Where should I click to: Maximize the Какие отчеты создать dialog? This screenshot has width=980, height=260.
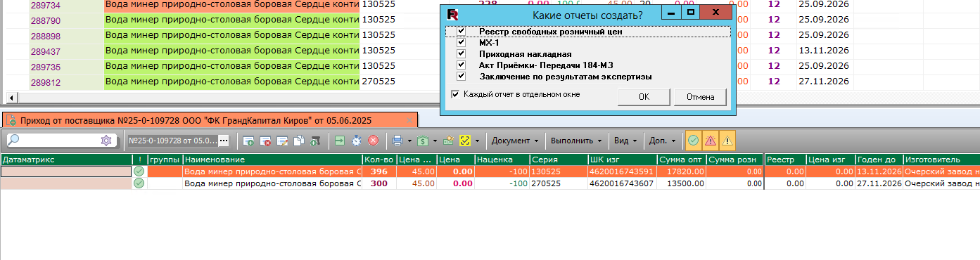coord(690,13)
